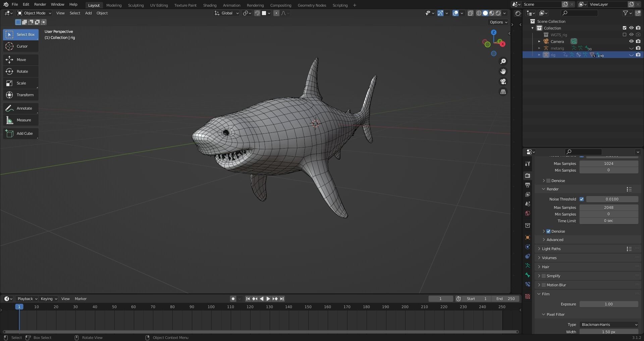Activate the Annotate tool
The width and height of the screenshot is (644, 341).
point(21,108)
